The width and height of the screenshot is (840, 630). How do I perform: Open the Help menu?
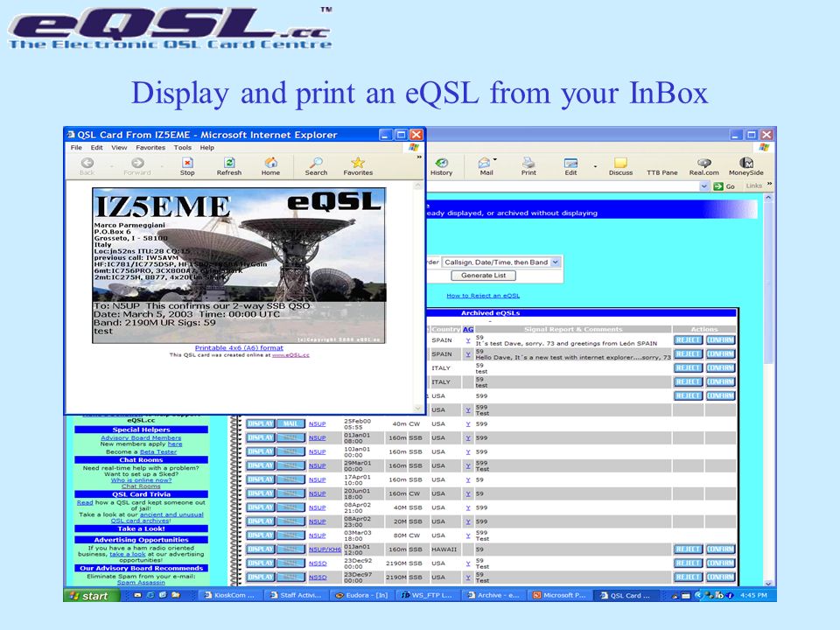point(206,148)
